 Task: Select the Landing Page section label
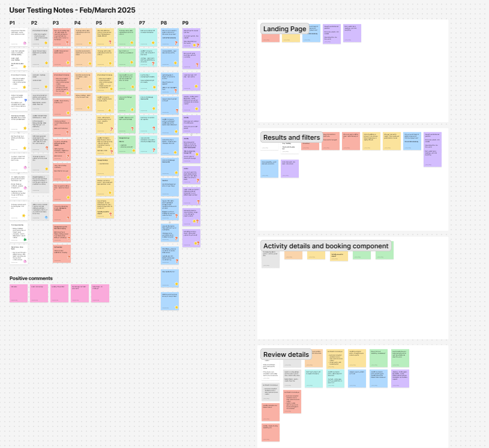285,29
